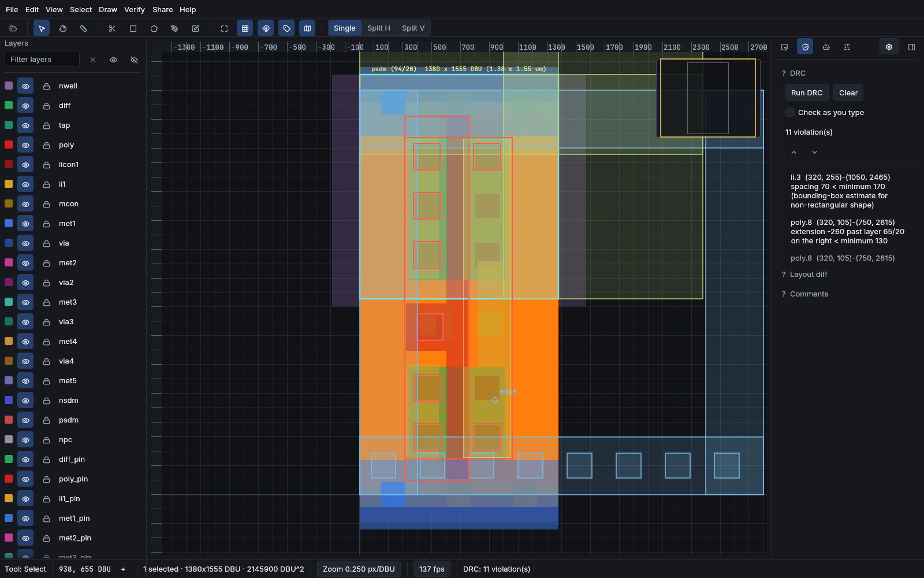This screenshot has height=578, width=924.
Task: Pick the rectangle draw tool
Action: [x=133, y=28]
